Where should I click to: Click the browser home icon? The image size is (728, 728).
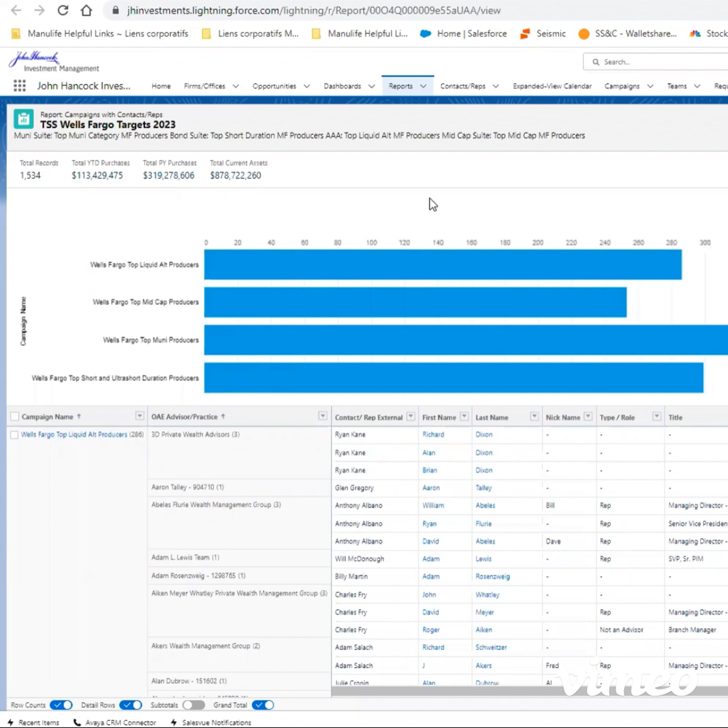(x=86, y=11)
